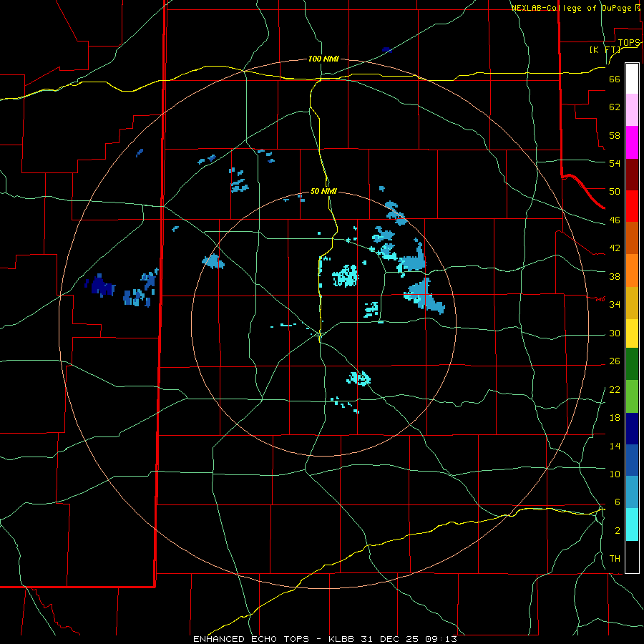Click the legend value 50
Viewport: 644px width, 644px height.
click(615, 192)
